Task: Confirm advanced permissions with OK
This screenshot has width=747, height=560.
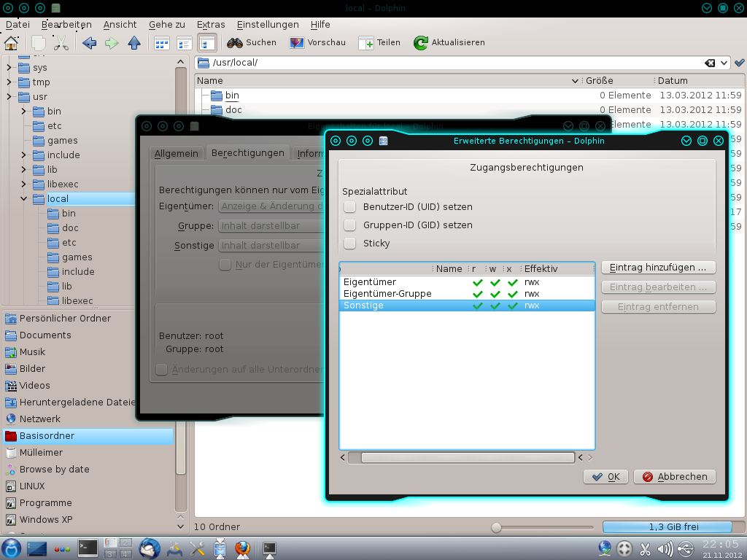Action: point(606,477)
